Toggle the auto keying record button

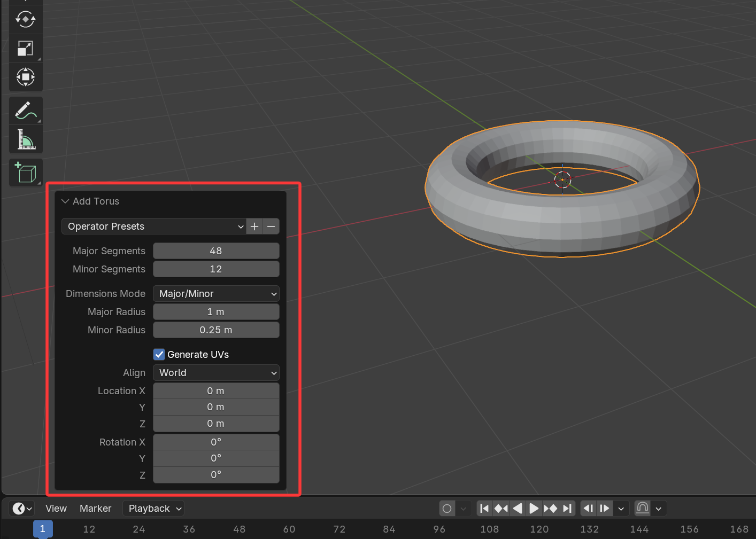[x=447, y=509]
